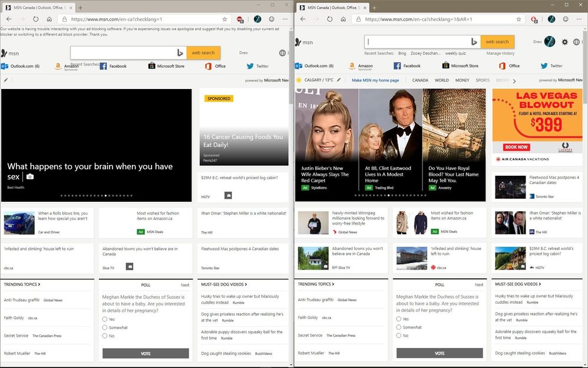Open the Microsoft Store shortcut in the right window
588x368 pixels.
(x=460, y=65)
